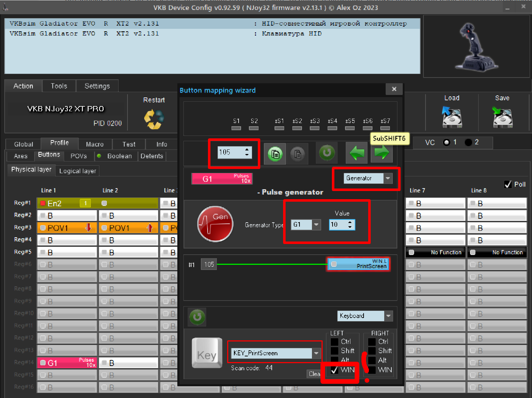Screen dimensions: 532x398
Task: Select the En2 button cell in Reg#1
Action: [67, 203]
